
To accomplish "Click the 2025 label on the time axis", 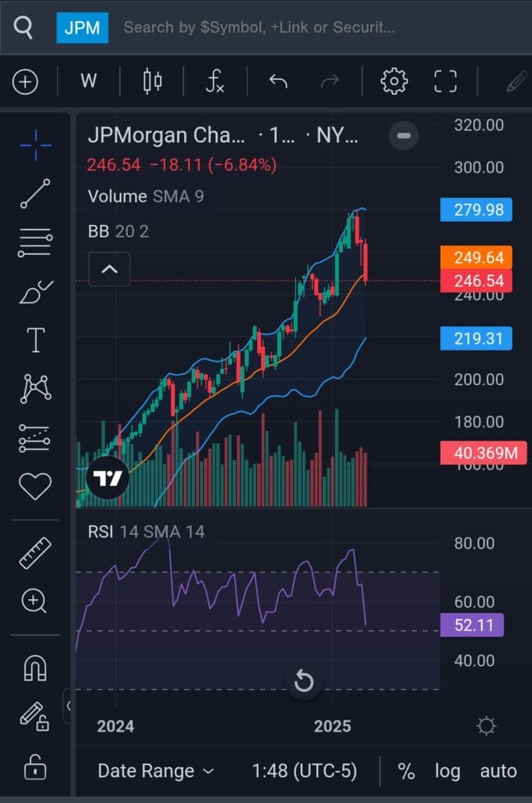I will coord(332,726).
